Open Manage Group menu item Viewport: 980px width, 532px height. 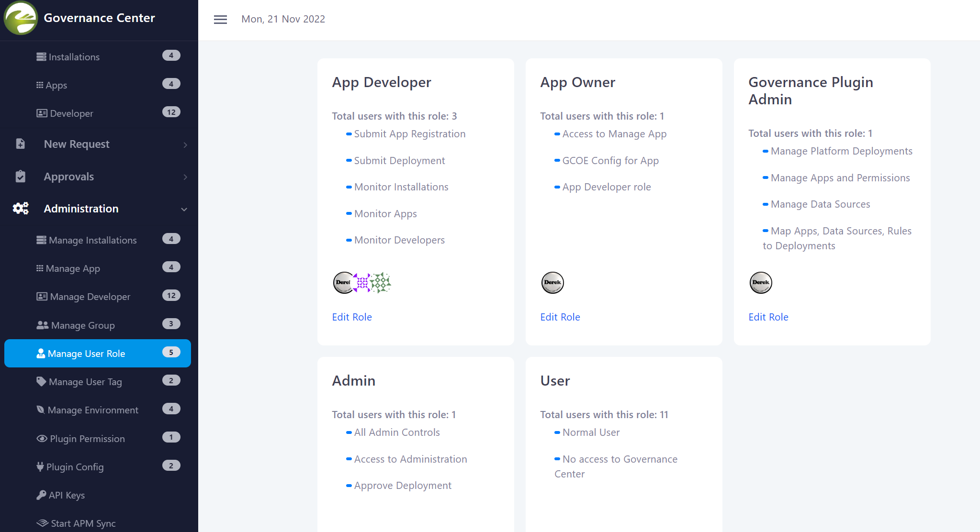82,325
